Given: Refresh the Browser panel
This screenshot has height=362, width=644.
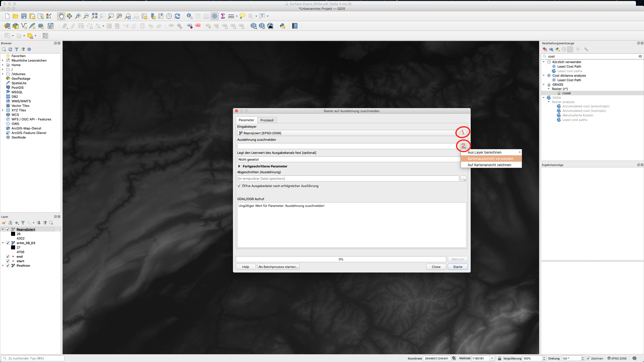Looking at the screenshot, I should pyautogui.click(x=10, y=49).
